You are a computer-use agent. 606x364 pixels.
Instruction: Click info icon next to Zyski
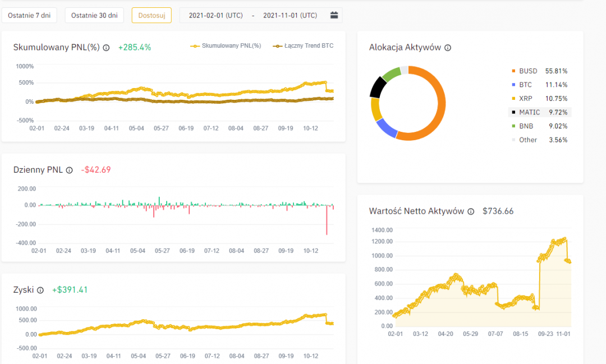pos(40,290)
